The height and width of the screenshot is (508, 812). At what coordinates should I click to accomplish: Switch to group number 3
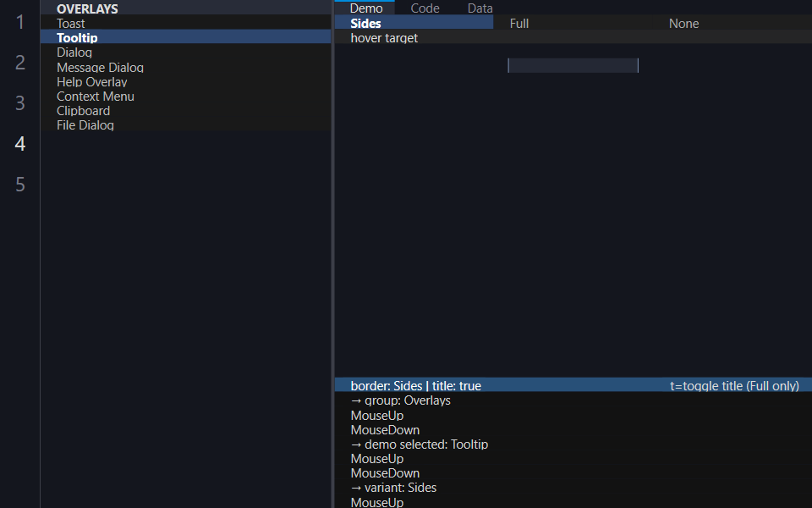pyautogui.click(x=20, y=102)
